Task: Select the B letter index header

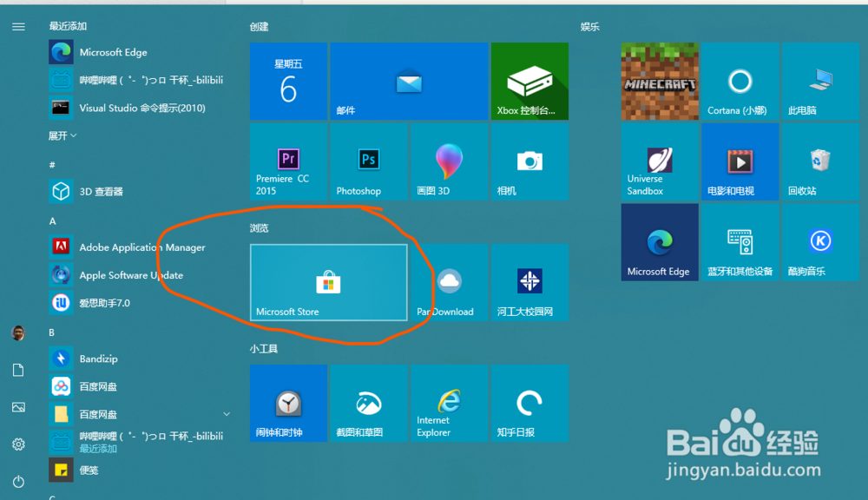Action: point(51,332)
